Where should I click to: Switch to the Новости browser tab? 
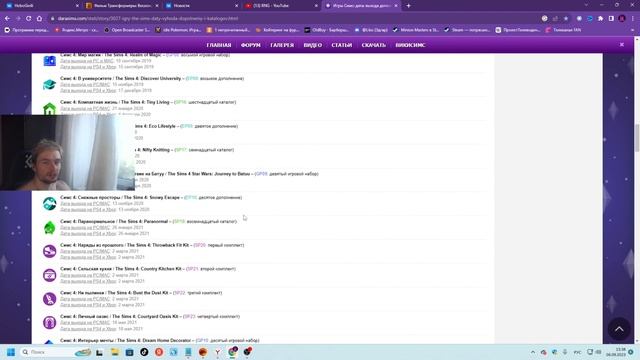tap(201, 6)
